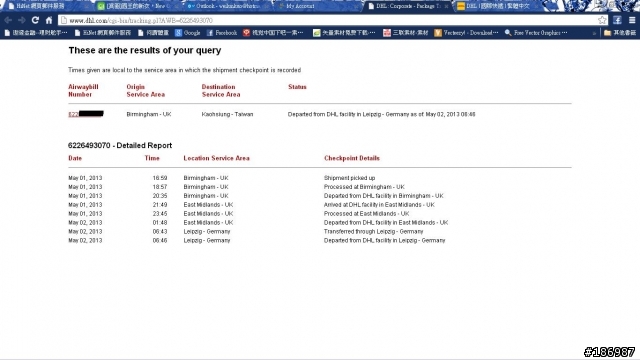Click the 6226493070 - Detailed Report heading
Screen dimensions: 640x360
(x=120, y=145)
